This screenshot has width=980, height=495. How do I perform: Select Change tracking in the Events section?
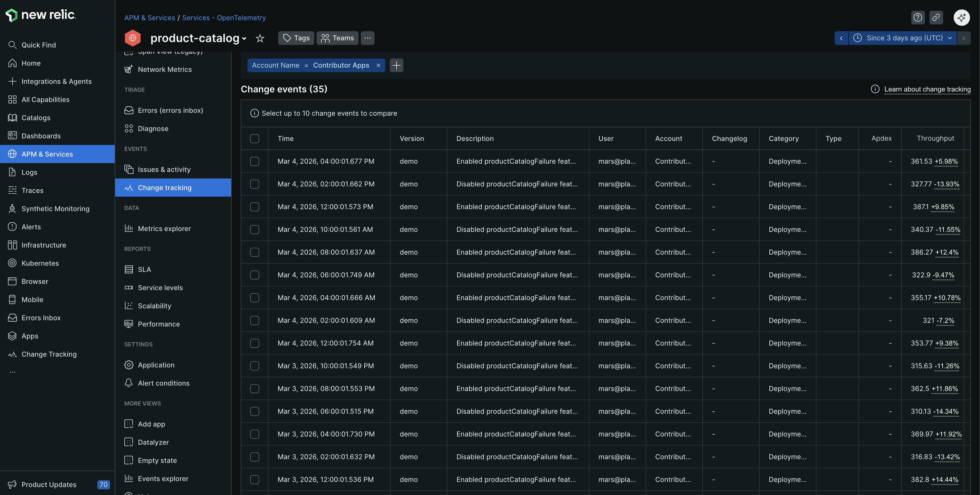pos(164,187)
